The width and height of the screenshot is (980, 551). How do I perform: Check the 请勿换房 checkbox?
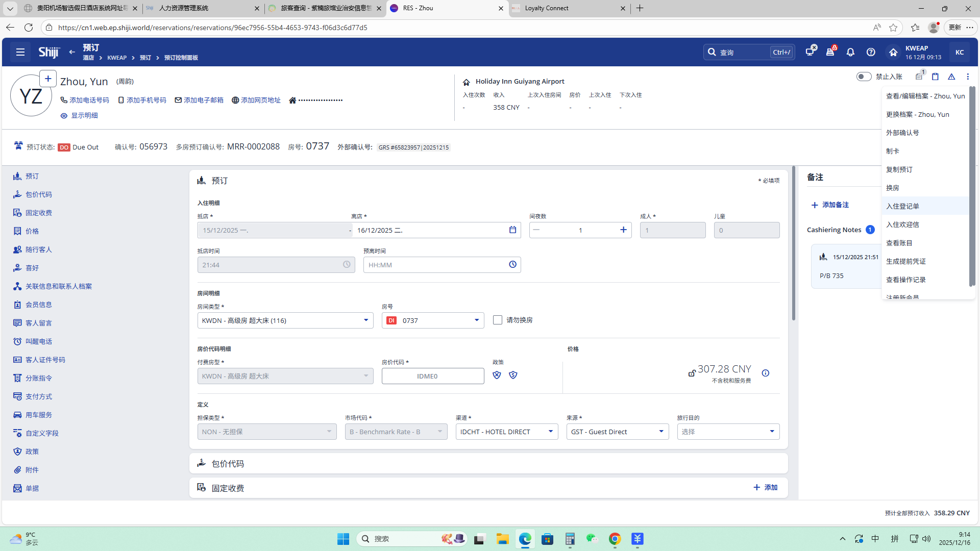pos(498,320)
